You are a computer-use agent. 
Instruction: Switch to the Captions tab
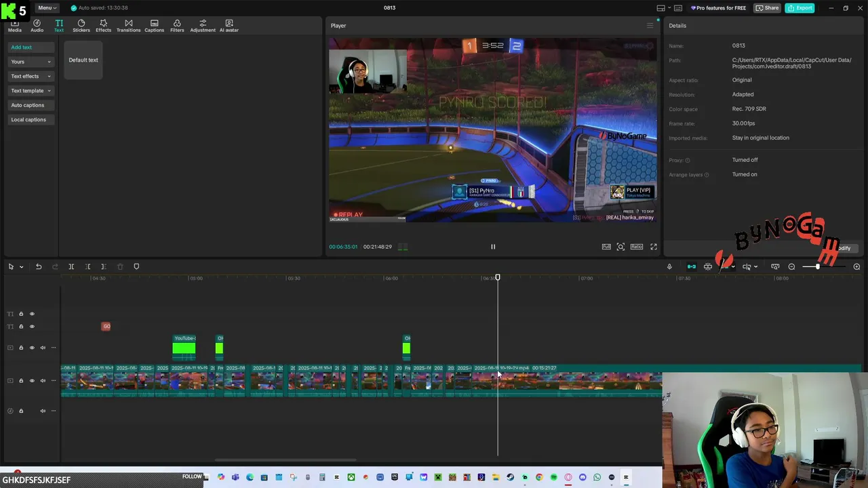tap(154, 26)
